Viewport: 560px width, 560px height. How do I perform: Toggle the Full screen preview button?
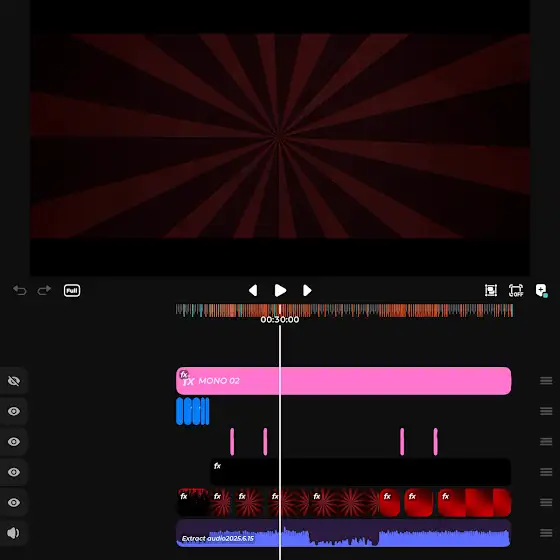pyautogui.click(x=72, y=290)
